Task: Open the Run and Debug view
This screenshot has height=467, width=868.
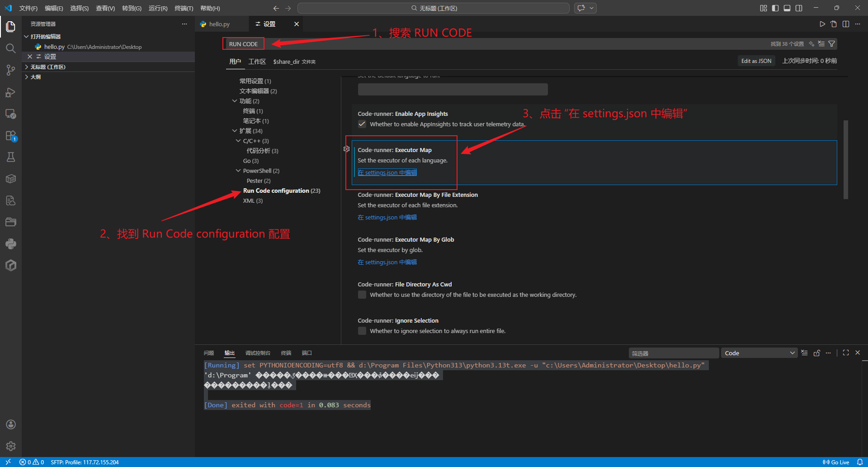Action: coord(11,92)
